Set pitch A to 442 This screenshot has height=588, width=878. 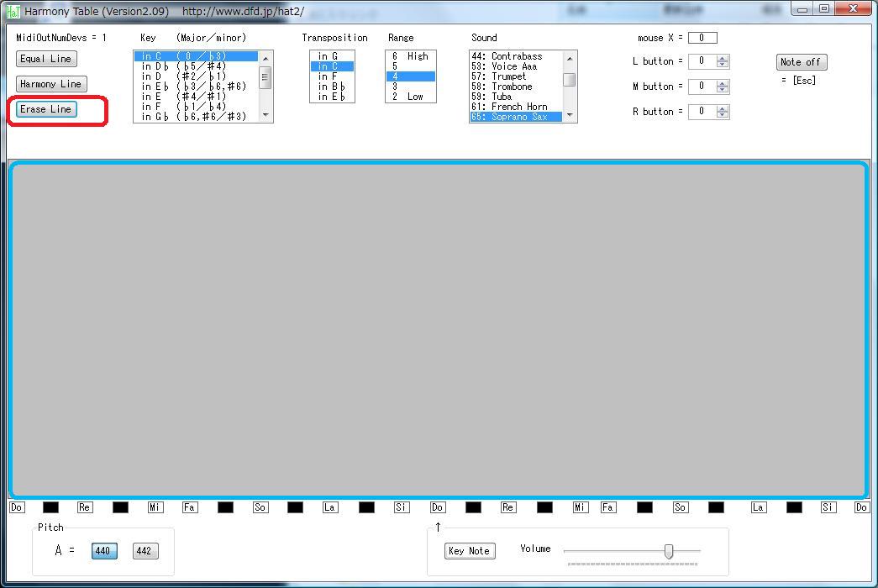[x=145, y=551]
